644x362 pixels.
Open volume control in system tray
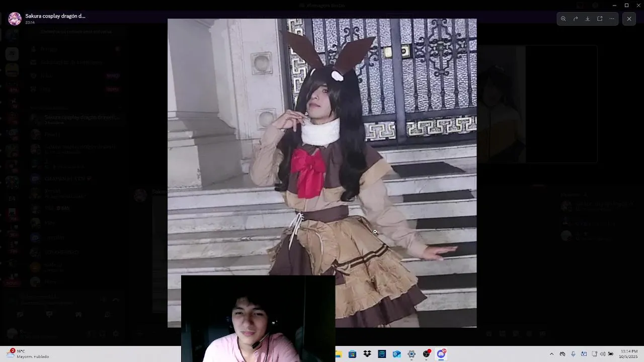603,354
